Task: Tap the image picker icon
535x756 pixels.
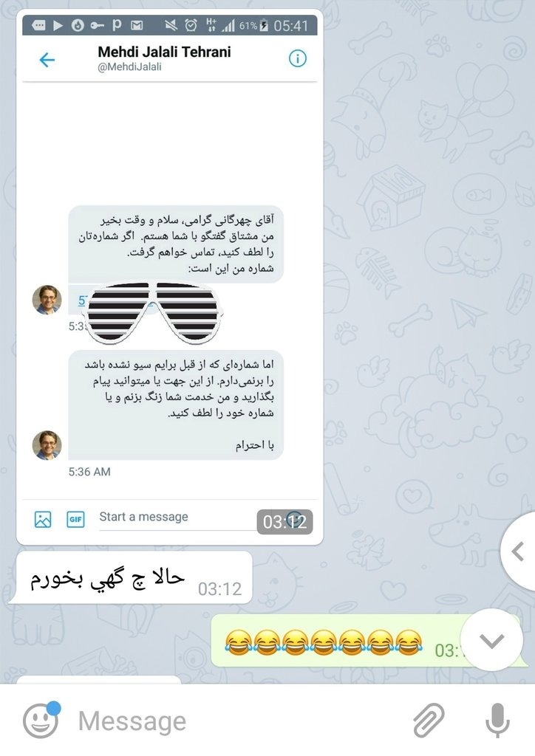Action: [x=43, y=519]
